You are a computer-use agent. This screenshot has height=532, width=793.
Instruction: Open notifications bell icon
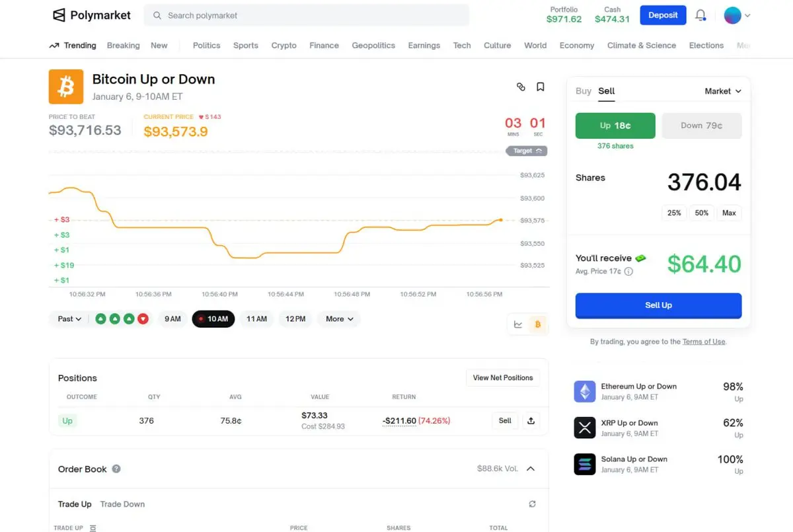(700, 15)
